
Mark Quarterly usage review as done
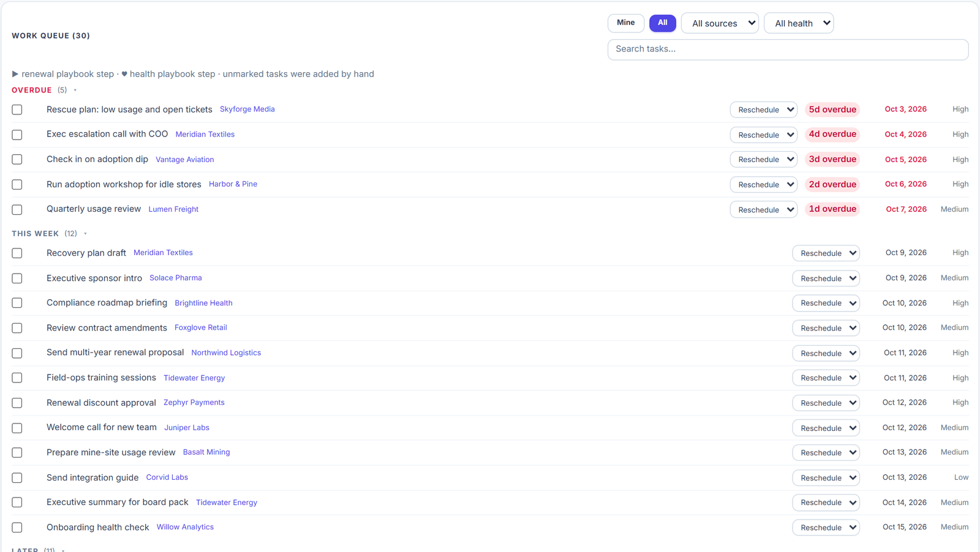[x=17, y=209]
